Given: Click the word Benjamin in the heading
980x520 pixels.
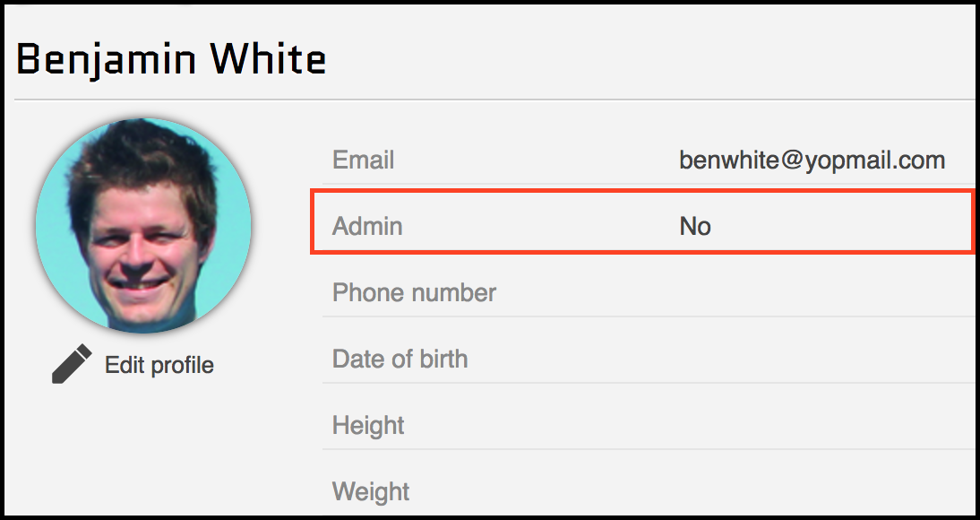Looking at the screenshot, I should (x=107, y=59).
